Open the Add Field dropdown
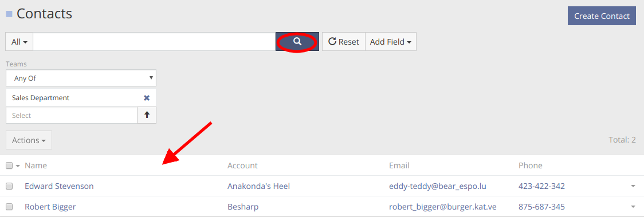 coord(391,42)
